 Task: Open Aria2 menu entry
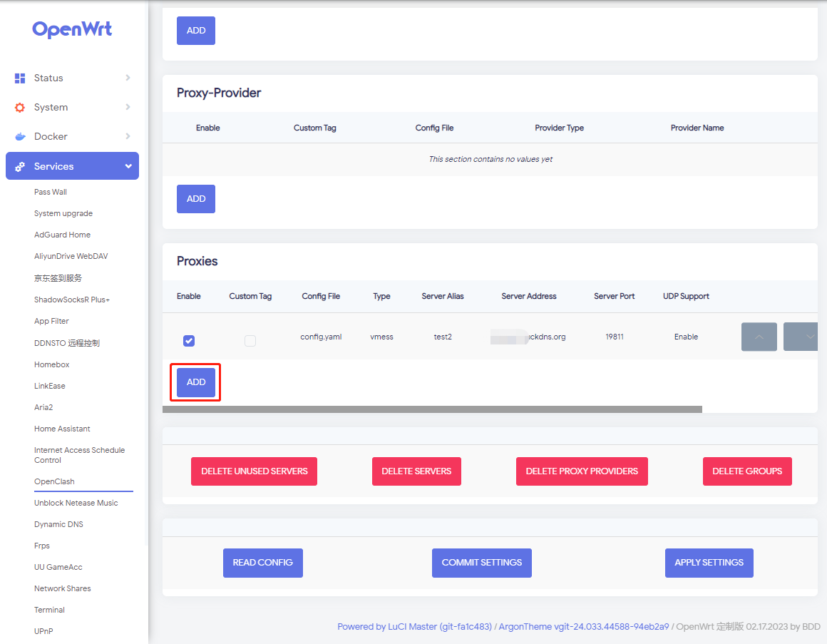click(43, 407)
